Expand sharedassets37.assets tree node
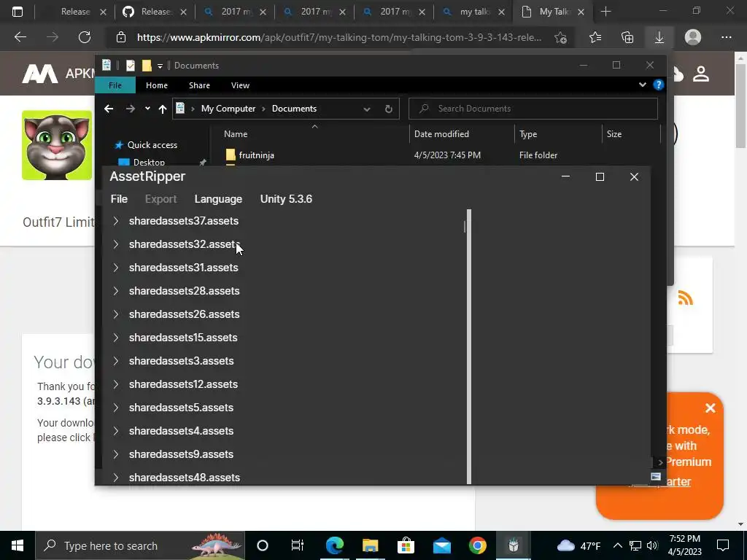 (116, 221)
